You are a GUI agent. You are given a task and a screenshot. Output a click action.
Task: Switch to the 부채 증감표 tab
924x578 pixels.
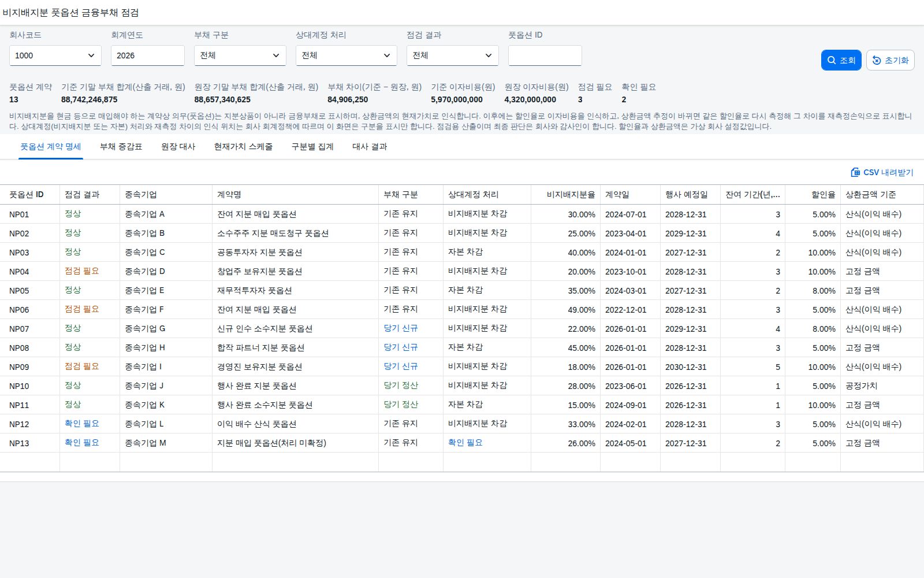(x=121, y=147)
